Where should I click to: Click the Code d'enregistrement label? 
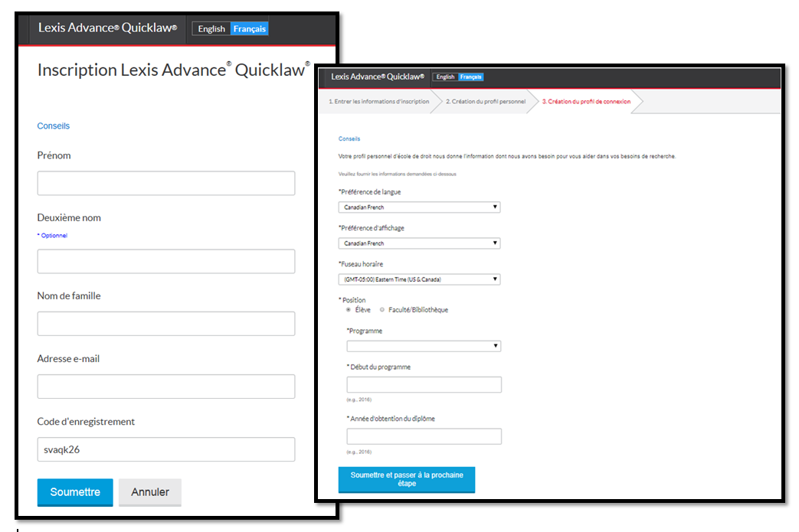coord(86,422)
